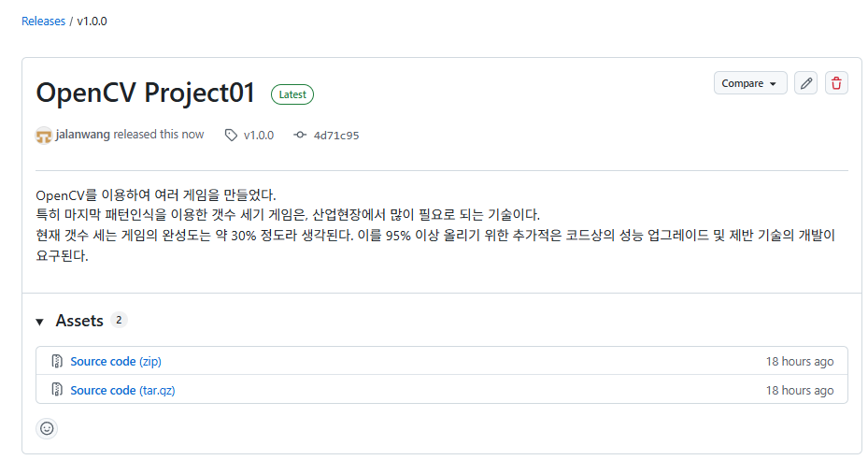868x460 pixels.
Task: Click the smiley add reaction icon
Action: [47, 428]
